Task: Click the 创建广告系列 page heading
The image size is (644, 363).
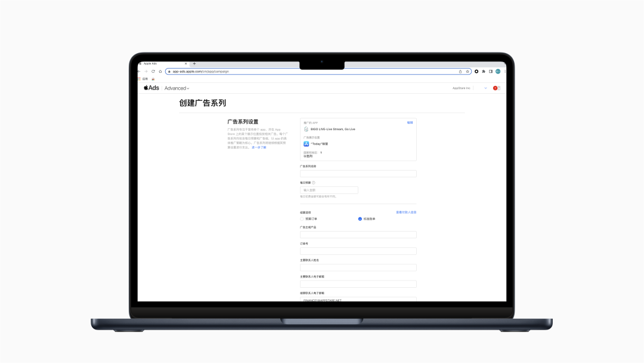Action: pyautogui.click(x=203, y=103)
